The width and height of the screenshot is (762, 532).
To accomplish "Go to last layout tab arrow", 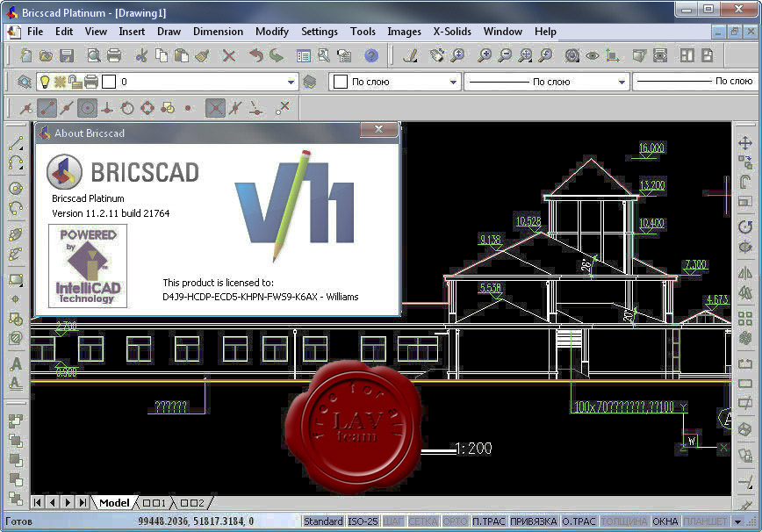I will point(83,502).
